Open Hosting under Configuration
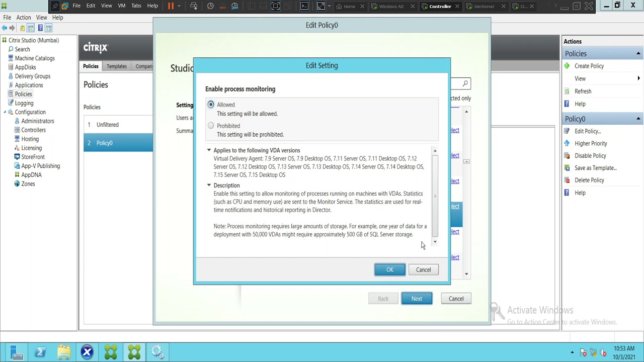 [x=30, y=139]
